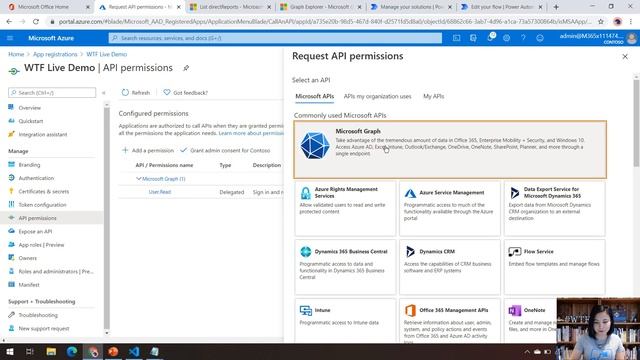Close the Request API permissions panel
This screenshot has height=360, width=640.
[625, 57]
